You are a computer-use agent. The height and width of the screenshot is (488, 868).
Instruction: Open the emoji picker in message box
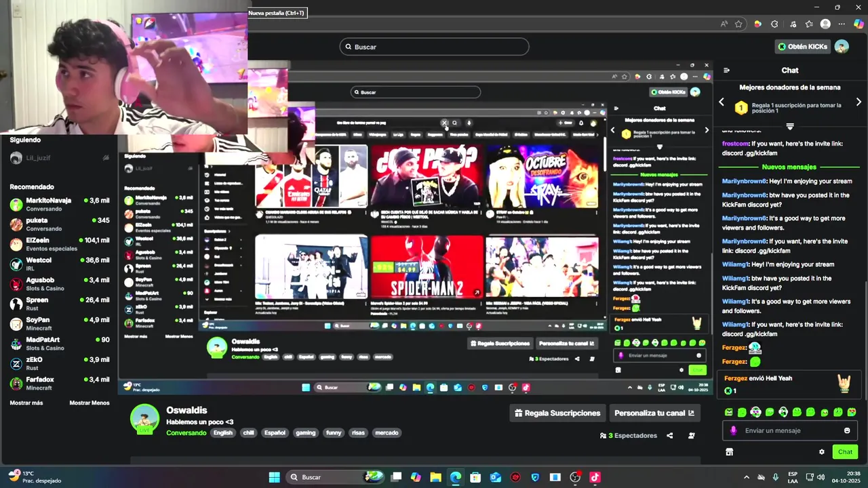pos(847,430)
